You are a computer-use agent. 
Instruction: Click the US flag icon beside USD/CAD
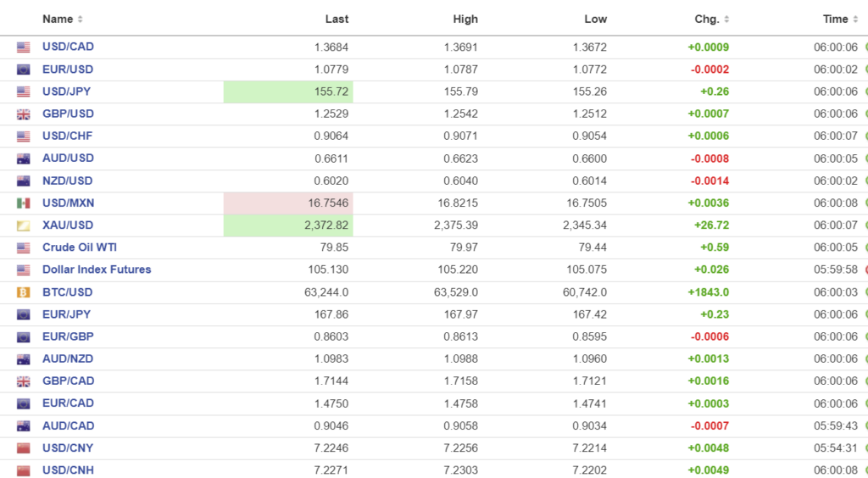[24, 47]
